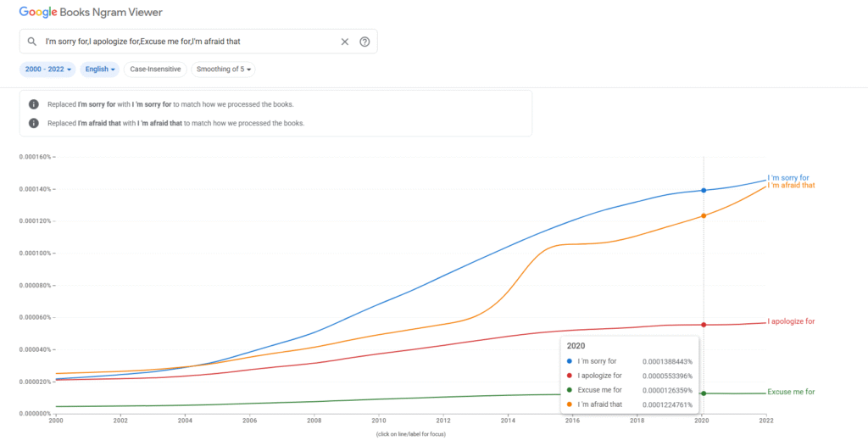Click 'Replaced I'm sorry for' notice text

[x=170, y=104]
